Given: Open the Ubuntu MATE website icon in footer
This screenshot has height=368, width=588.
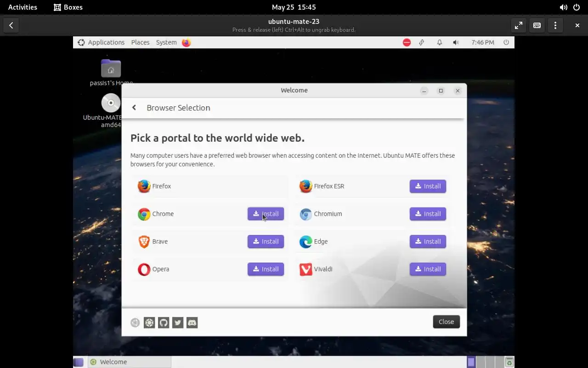Looking at the screenshot, I should click(149, 322).
